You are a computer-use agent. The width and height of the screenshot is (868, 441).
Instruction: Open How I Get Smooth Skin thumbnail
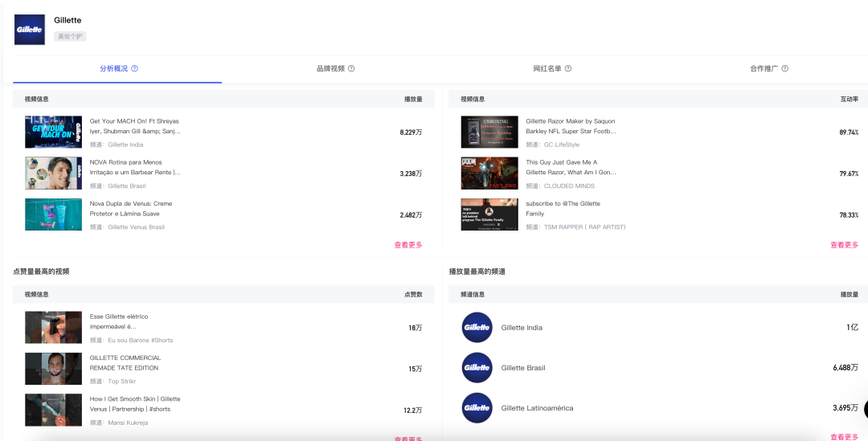point(53,410)
